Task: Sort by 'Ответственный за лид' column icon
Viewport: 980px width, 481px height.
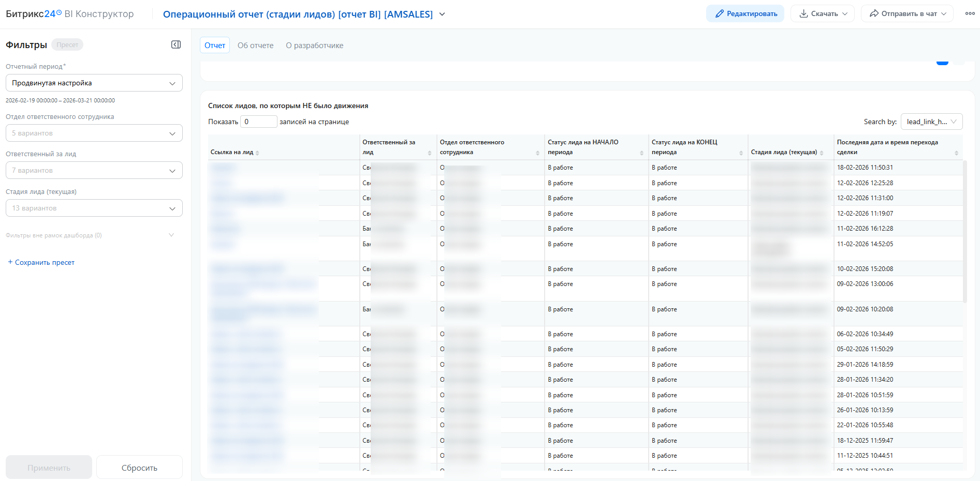Action: [430, 153]
